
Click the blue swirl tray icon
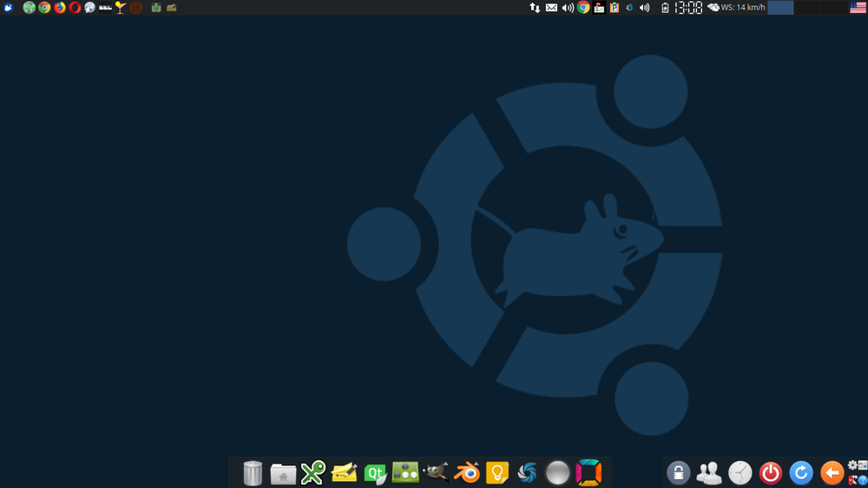pyautogui.click(x=629, y=8)
